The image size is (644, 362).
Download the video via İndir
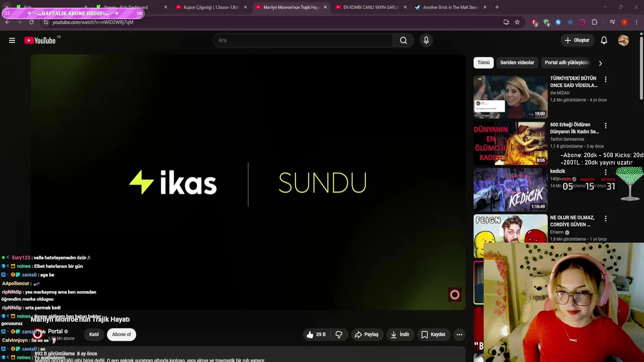(400, 334)
